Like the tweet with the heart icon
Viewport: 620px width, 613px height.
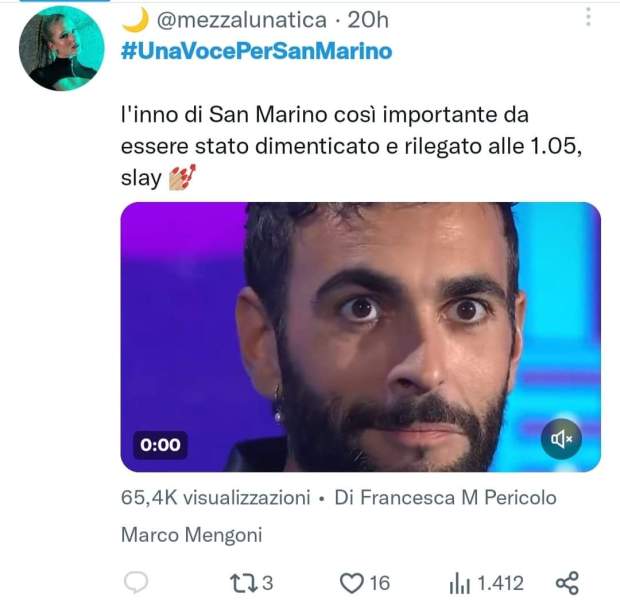(350, 583)
